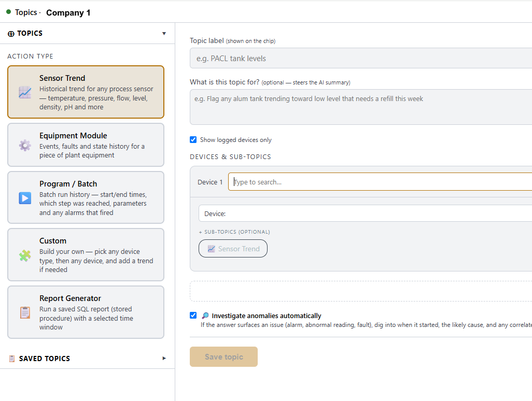Open the SAVED TOPICS header
Screen dimensions: 532x401
pyautogui.click(x=87, y=359)
